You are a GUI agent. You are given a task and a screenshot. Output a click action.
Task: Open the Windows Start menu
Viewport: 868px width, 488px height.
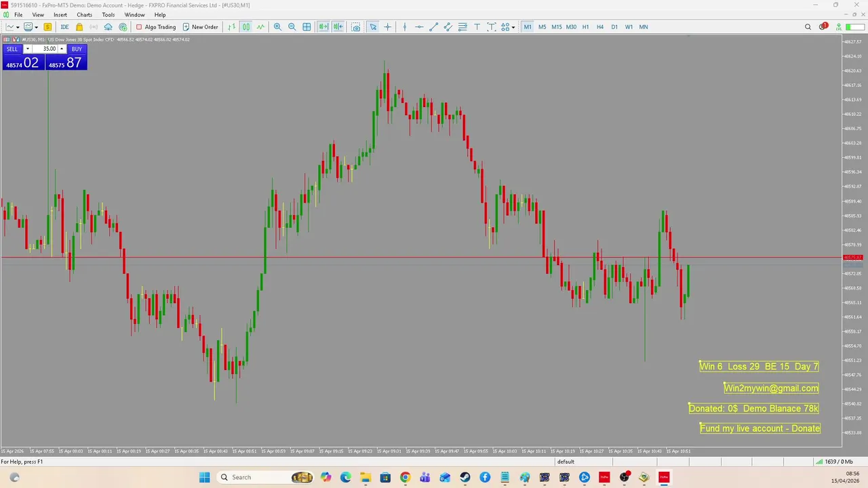(x=204, y=477)
